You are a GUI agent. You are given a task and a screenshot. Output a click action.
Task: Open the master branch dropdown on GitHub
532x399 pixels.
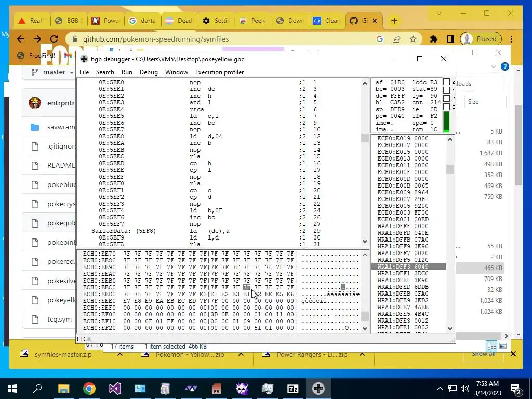[x=52, y=72]
